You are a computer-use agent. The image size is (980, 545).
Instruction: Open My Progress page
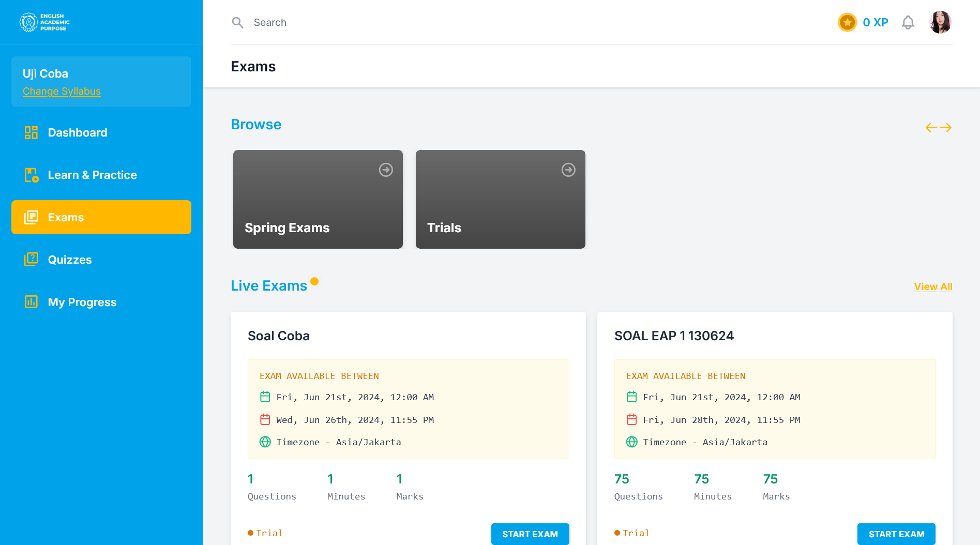click(82, 302)
